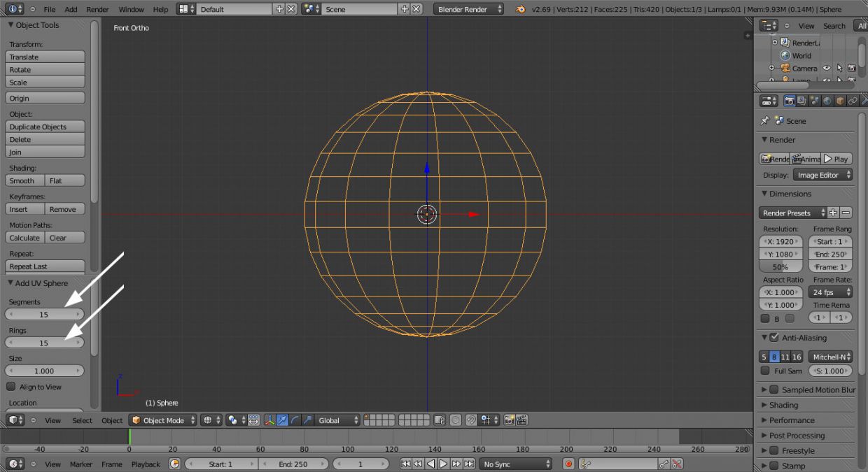Add a new screen layout with plus icon
868x472 pixels.
(x=280, y=9)
